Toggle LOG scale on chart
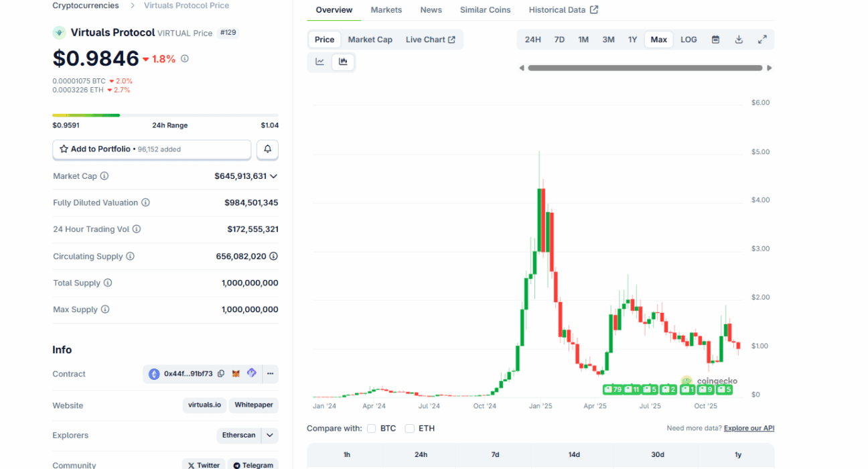The height and width of the screenshot is (469, 868). tap(689, 40)
